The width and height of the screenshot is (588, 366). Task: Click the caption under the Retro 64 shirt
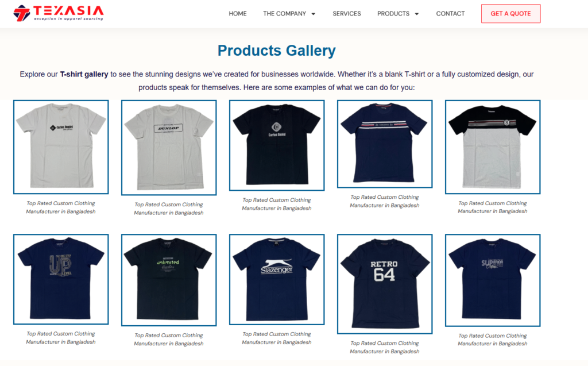(385, 347)
